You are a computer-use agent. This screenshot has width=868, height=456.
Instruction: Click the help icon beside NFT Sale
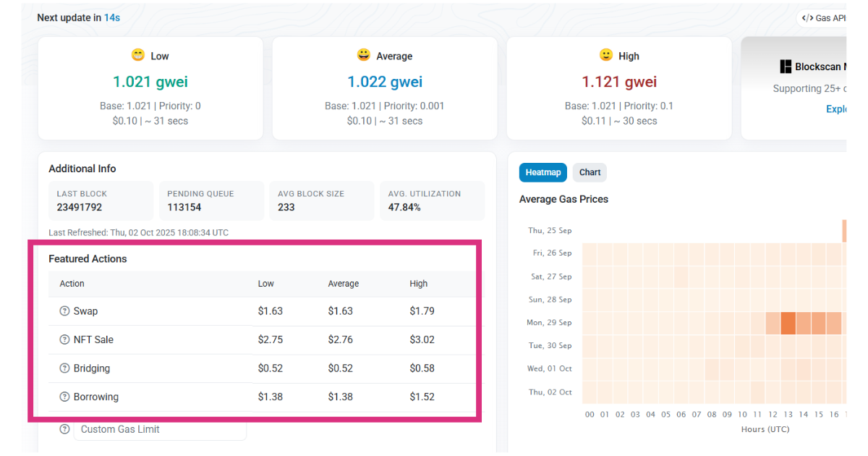[64, 339]
